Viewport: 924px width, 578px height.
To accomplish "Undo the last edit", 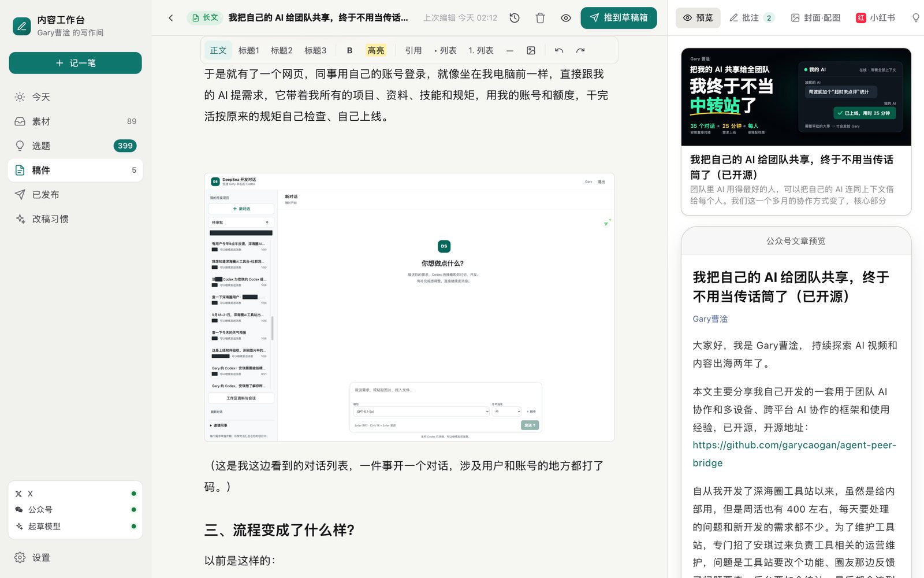I will 559,50.
